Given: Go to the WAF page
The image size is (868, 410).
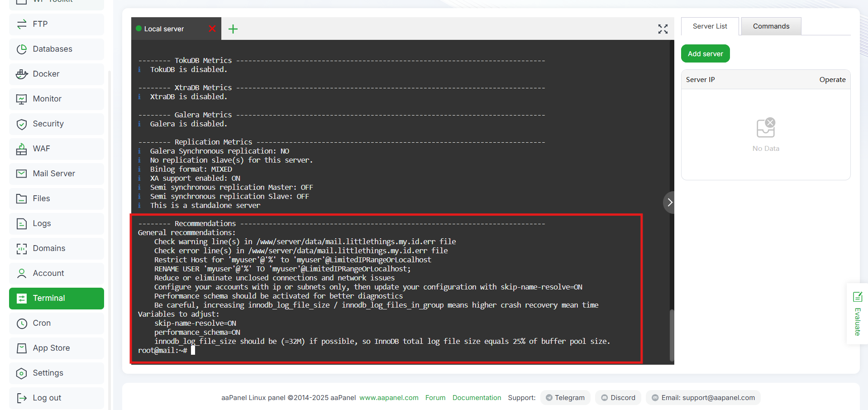Looking at the screenshot, I should tap(57, 149).
